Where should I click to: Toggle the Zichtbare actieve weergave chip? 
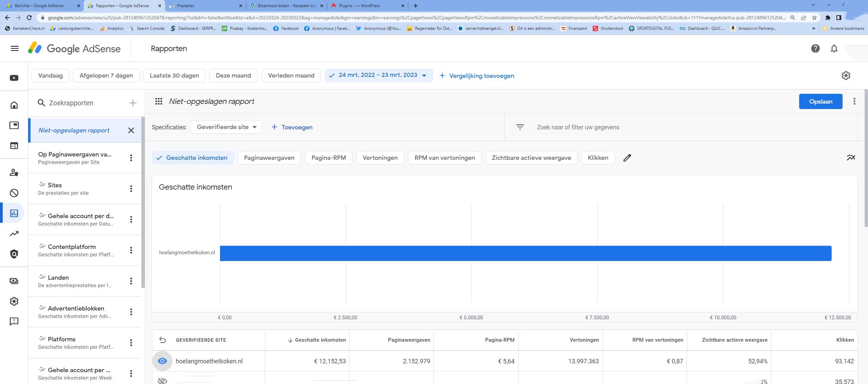[531, 158]
